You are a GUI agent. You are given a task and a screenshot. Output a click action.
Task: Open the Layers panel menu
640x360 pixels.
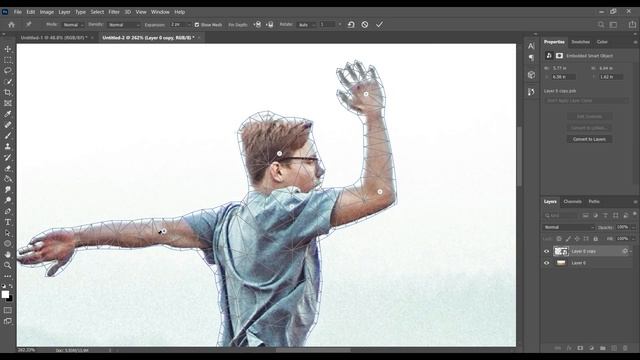635,202
